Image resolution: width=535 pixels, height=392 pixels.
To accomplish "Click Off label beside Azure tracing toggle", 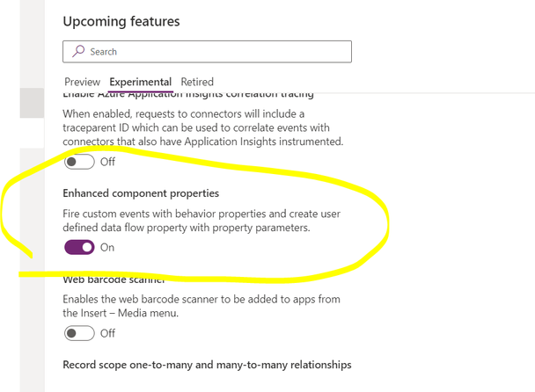I will pyautogui.click(x=107, y=162).
